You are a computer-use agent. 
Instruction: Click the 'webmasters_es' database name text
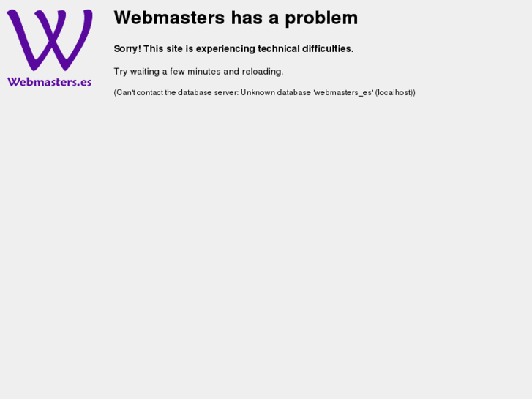343,93
